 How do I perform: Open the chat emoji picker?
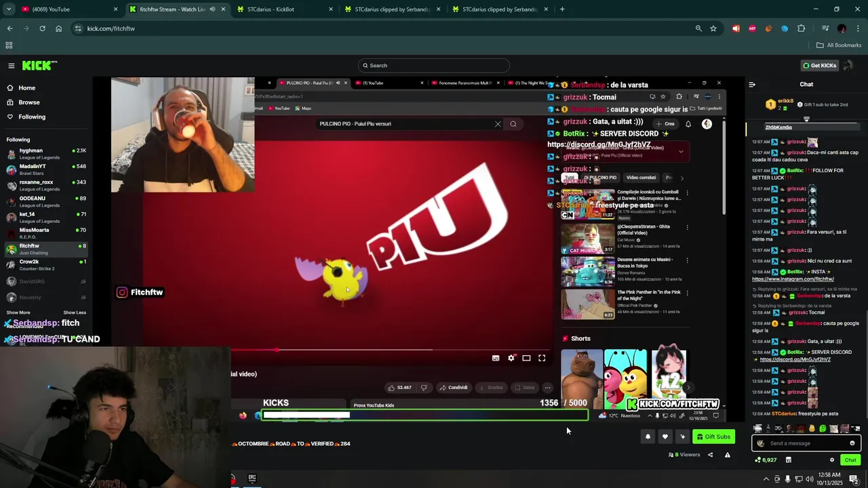[852, 443]
